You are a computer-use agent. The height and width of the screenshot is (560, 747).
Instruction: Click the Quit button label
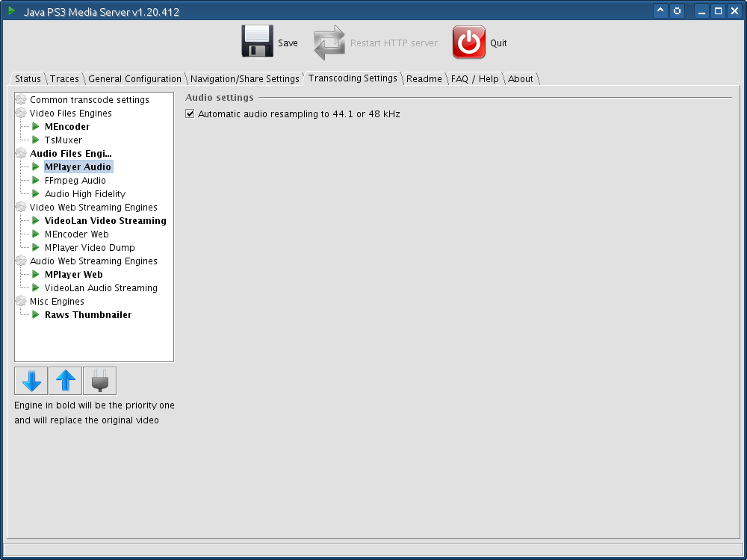(498, 43)
